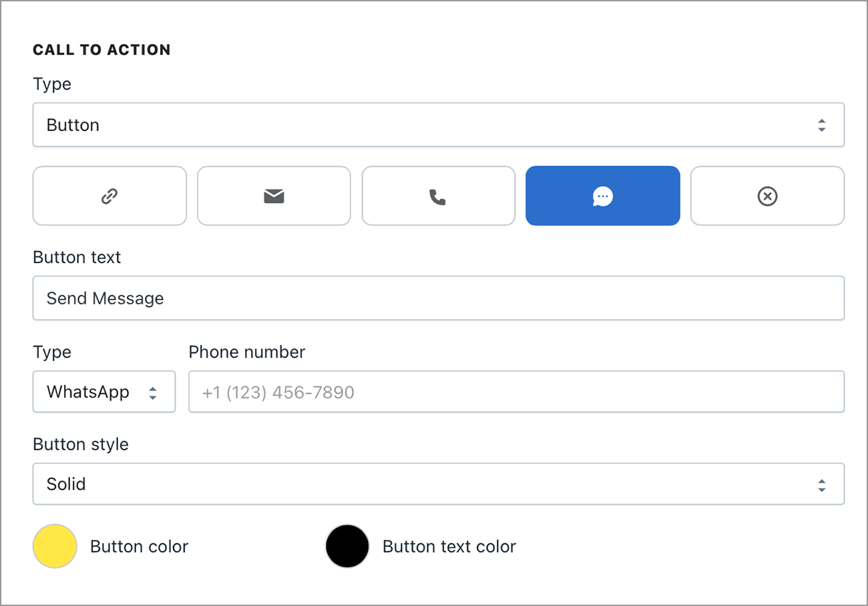This screenshot has width=868, height=606.
Task: Select the link icon for button action
Action: point(109,196)
